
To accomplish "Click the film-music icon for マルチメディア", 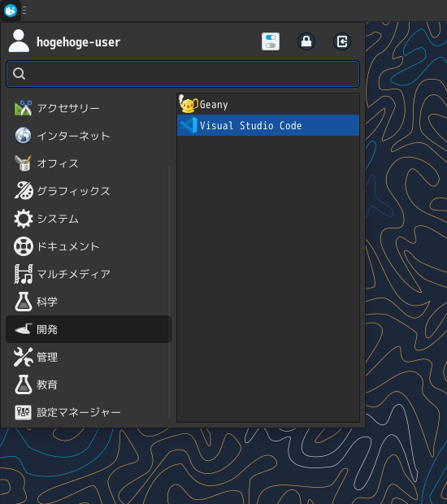I will pyautogui.click(x=23, y=274).
